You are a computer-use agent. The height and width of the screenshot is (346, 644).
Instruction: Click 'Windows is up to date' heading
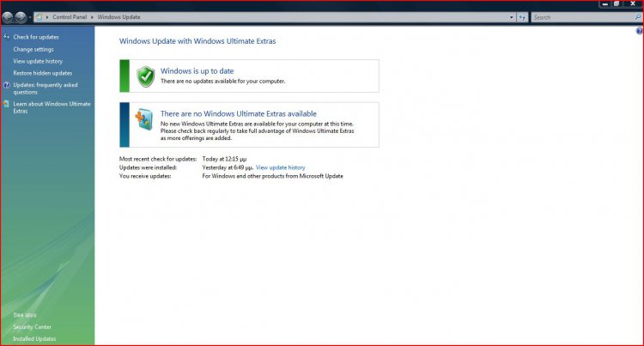click(197, 71)
